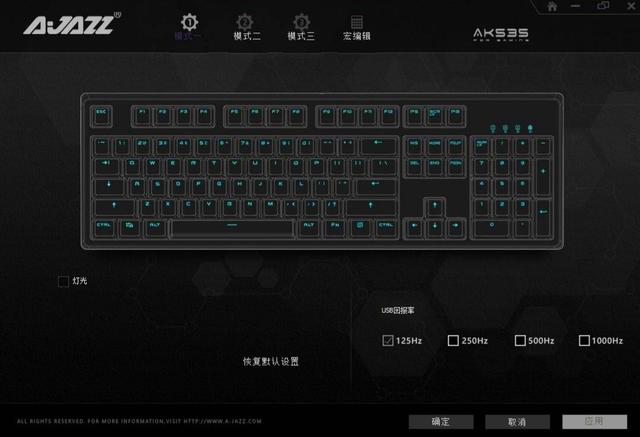Click 恢复默认设置 to restore defaults
Viewport: 640px width, 437px height.
click(x=271, y=362)
